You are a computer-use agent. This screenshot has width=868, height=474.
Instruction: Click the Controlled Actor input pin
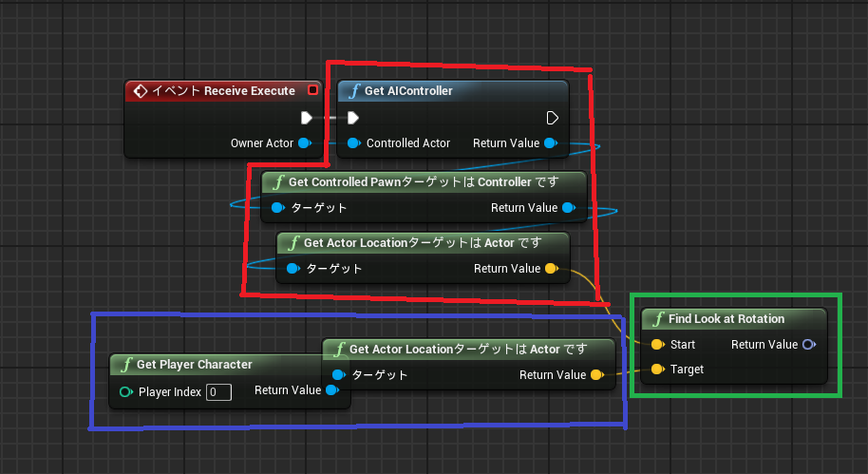[x=353, y=142]
